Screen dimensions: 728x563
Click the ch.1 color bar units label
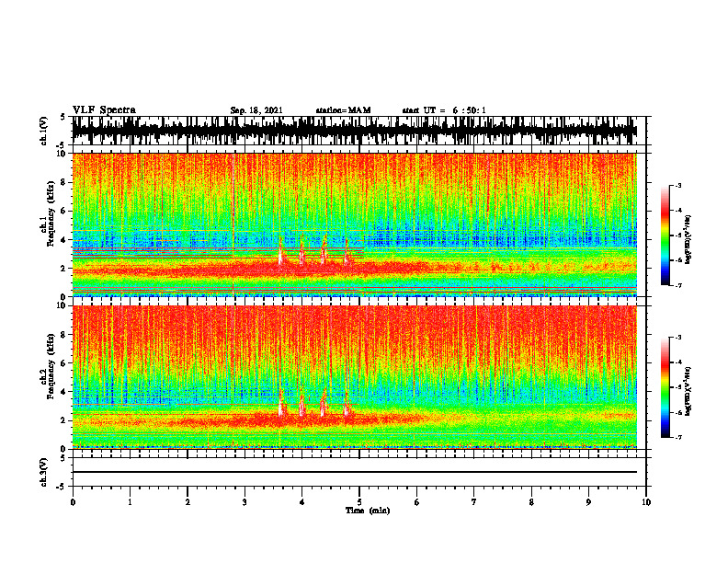tap(688, 239)
